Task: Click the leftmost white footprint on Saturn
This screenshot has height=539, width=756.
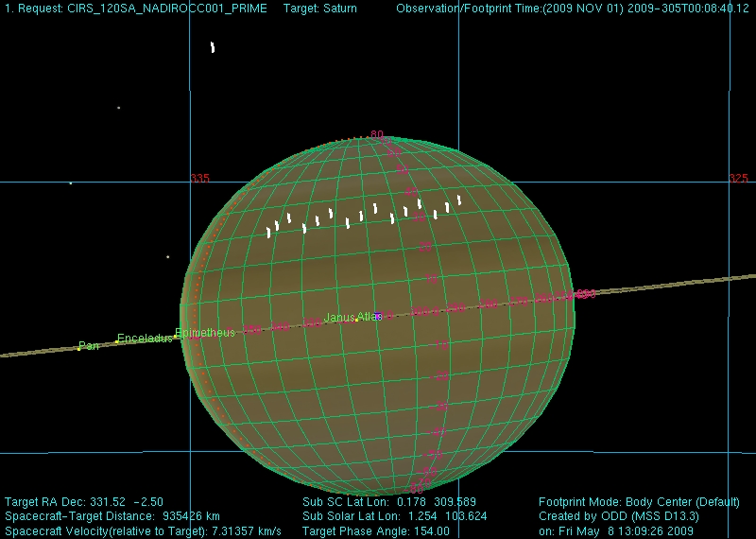Action: pyautogui.click(x=269, y=232)
